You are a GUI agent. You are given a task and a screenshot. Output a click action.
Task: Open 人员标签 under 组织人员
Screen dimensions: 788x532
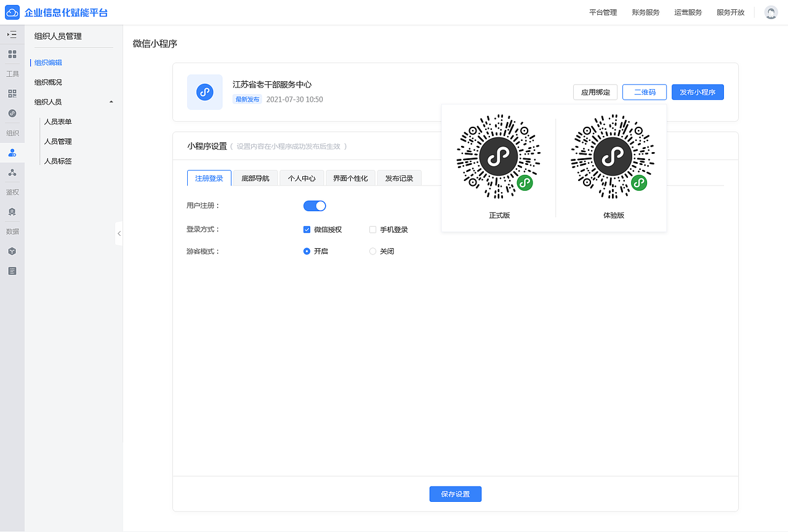coord(58,161)
